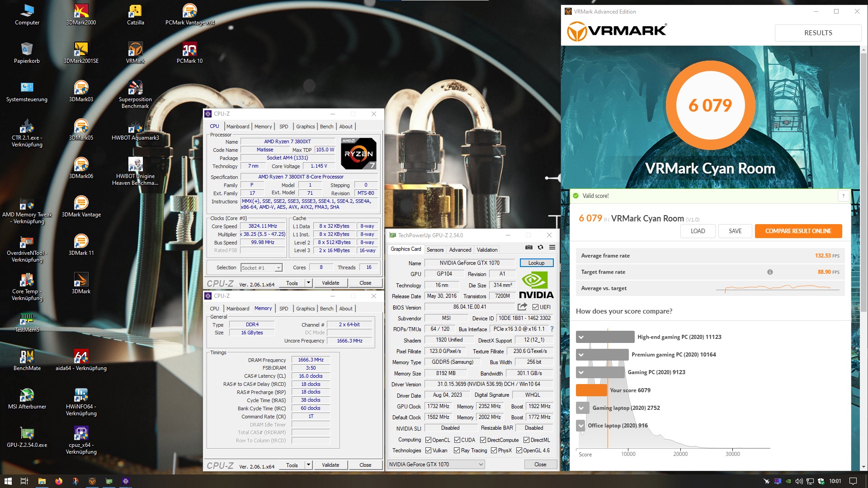Click the BIOS version share/export icon
Image resolution: width=868 pixels, height=488 pixels.
click(x=522, y=307)
